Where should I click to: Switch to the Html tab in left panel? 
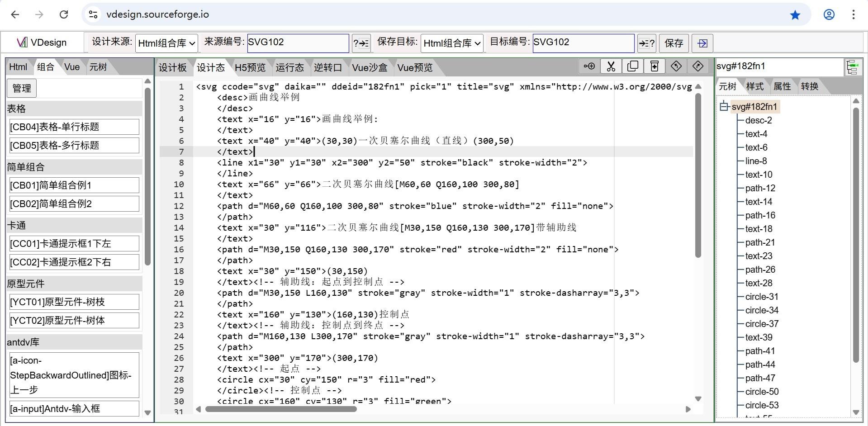pos(18,67)
